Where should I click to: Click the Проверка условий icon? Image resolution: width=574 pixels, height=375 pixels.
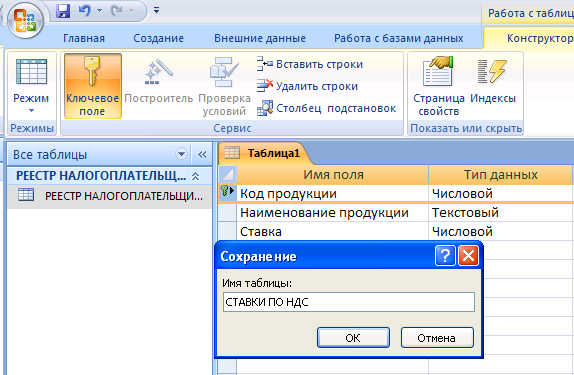pos(224,72)
